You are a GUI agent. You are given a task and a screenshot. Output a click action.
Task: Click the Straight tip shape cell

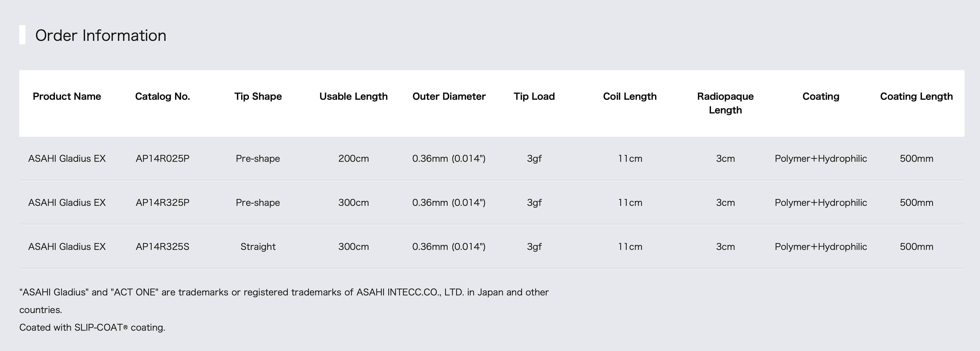pyautogui.click(x=258, y=247)
